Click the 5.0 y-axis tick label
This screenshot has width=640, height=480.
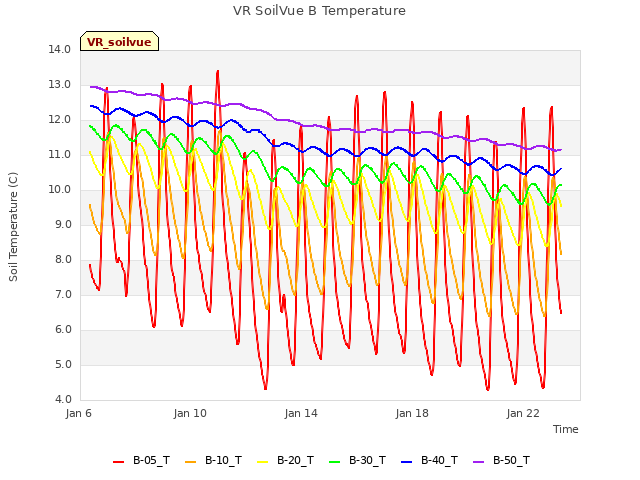(x=63, y=364)
